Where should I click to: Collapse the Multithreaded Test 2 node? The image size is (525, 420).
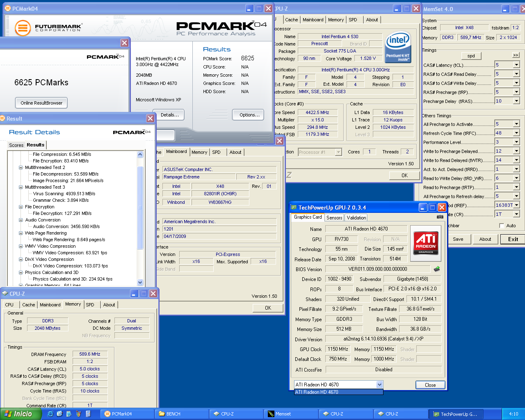(21, 167)
